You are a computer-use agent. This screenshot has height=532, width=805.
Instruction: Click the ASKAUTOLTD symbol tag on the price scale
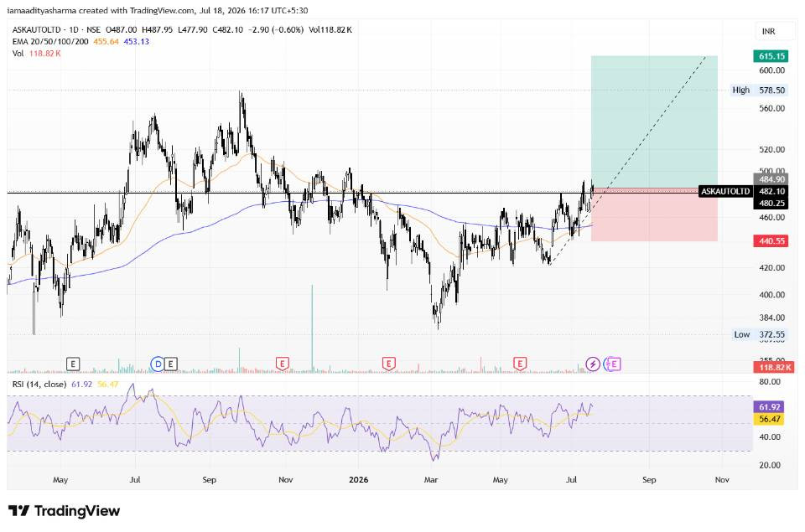click(x=725, y=191)
